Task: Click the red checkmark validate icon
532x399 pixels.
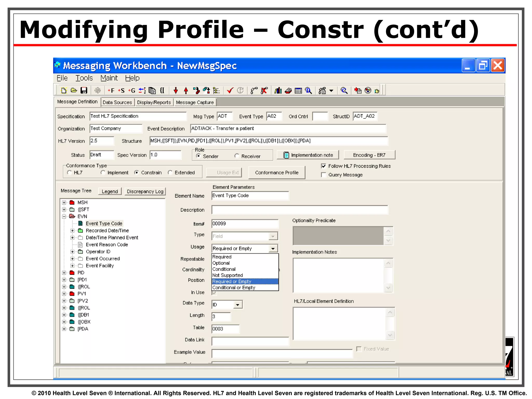Action: pos(230,90)
